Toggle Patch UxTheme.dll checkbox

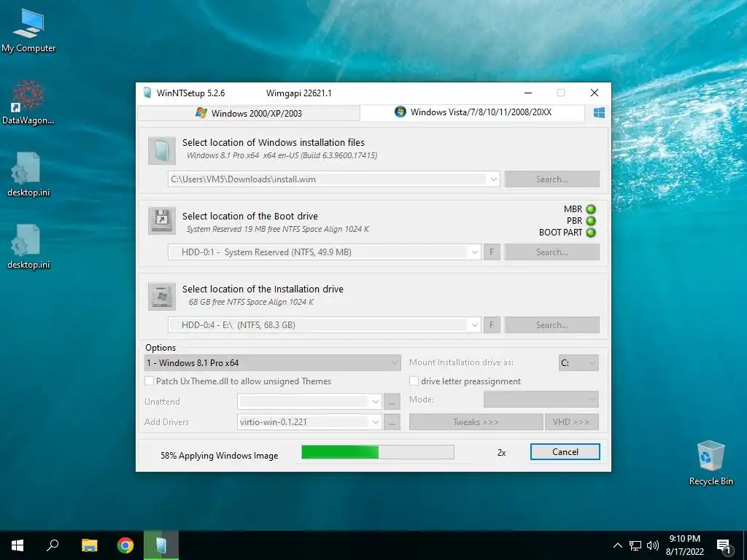point(150,381)
